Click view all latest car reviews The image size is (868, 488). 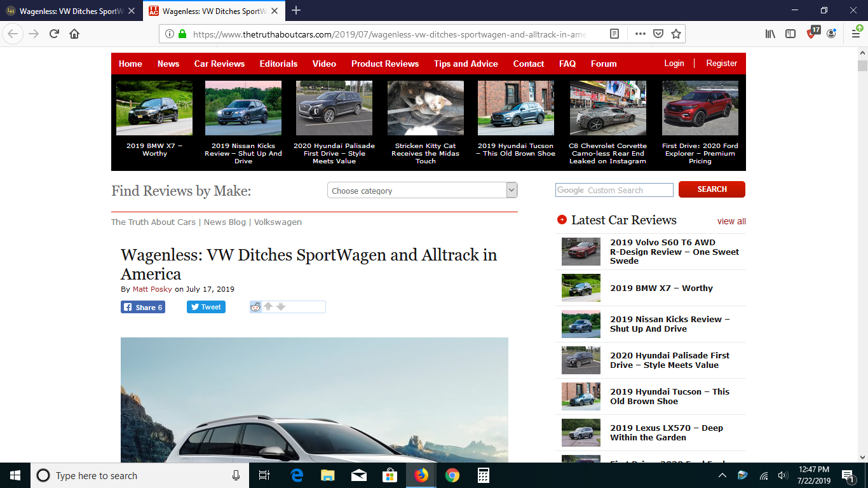[731, 221]
